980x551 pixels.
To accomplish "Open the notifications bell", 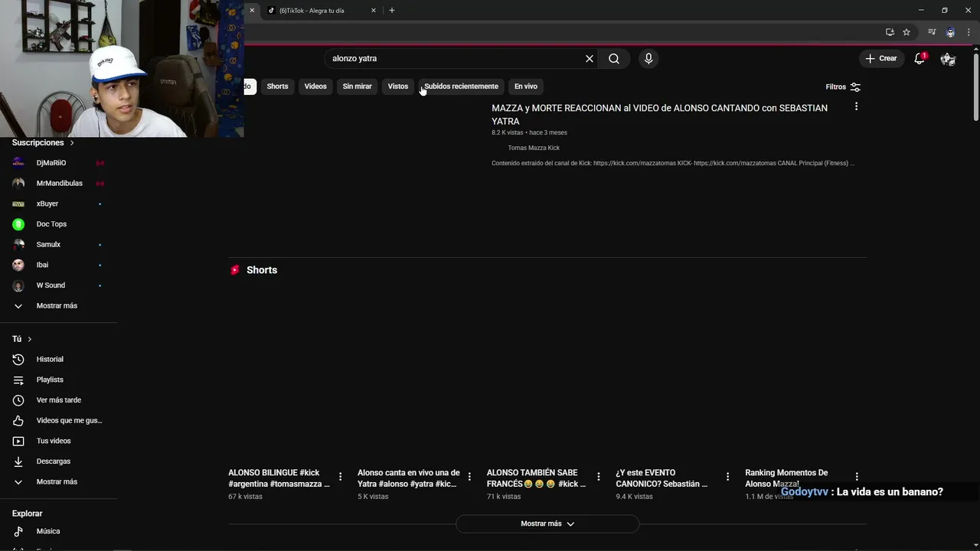I will pyautogui.click(x=920, y=58).
